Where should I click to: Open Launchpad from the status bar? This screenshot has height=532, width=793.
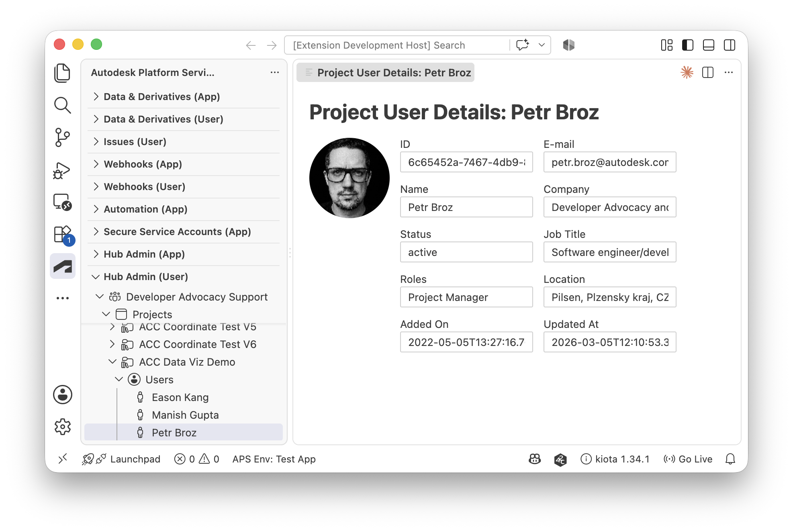[121, 459]
